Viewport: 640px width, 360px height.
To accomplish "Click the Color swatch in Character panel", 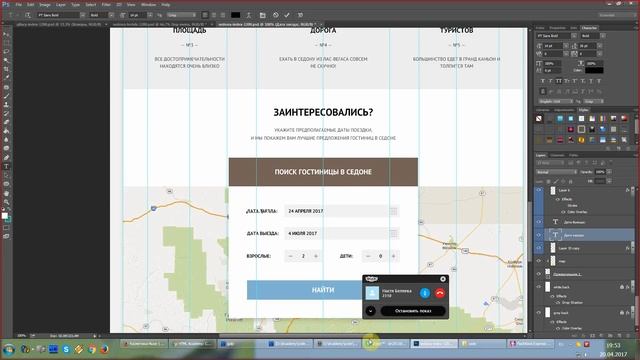I will click(x=594, y=70).
